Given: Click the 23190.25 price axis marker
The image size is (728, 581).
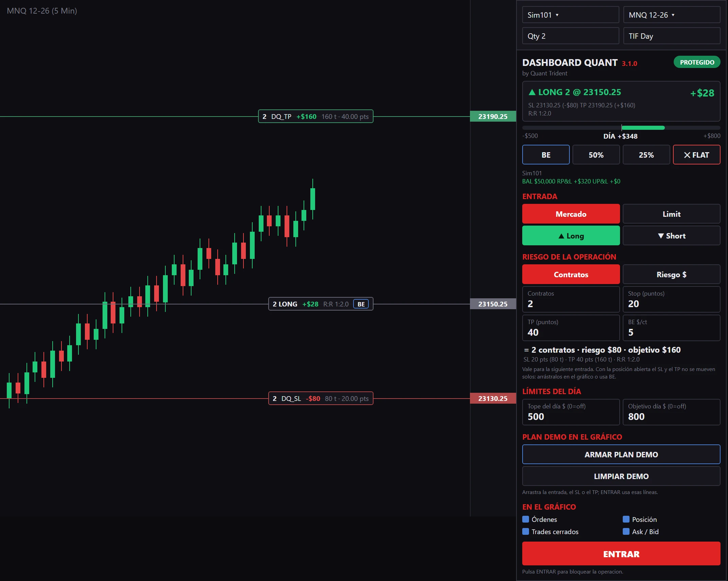Looking at the screenshot, I should click(x=493, y=117).
